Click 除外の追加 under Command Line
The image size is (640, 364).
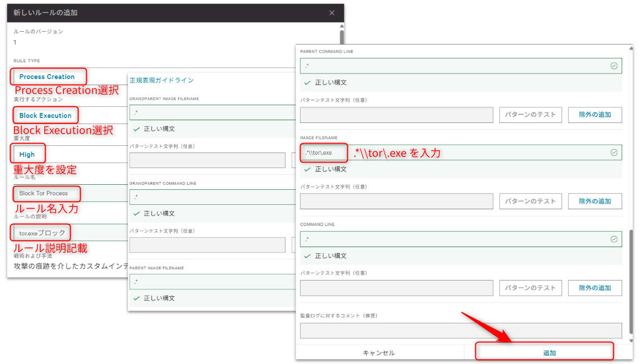point(594,288)
